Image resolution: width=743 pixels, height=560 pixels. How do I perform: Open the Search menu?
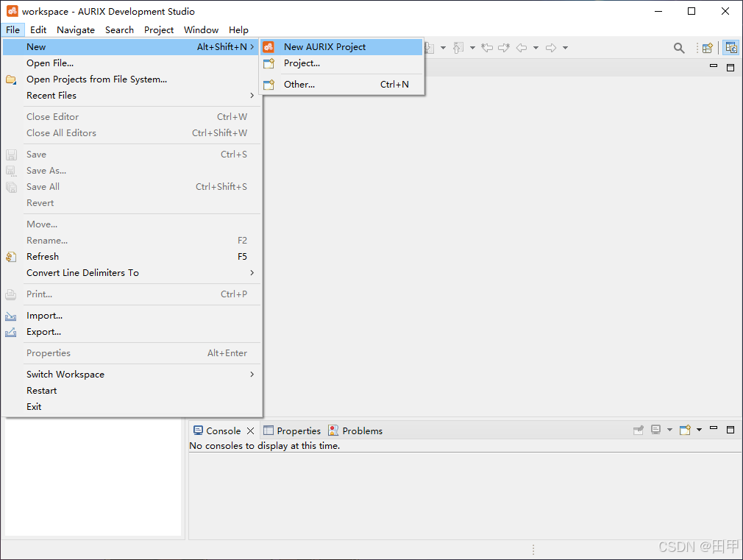(119, 30)
